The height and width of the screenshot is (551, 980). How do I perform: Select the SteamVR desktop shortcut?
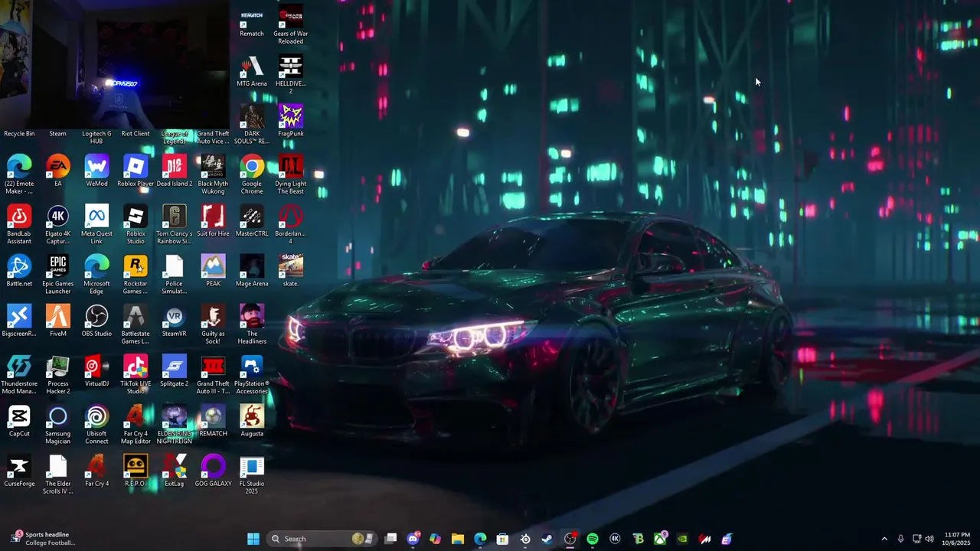coord(175,321)
